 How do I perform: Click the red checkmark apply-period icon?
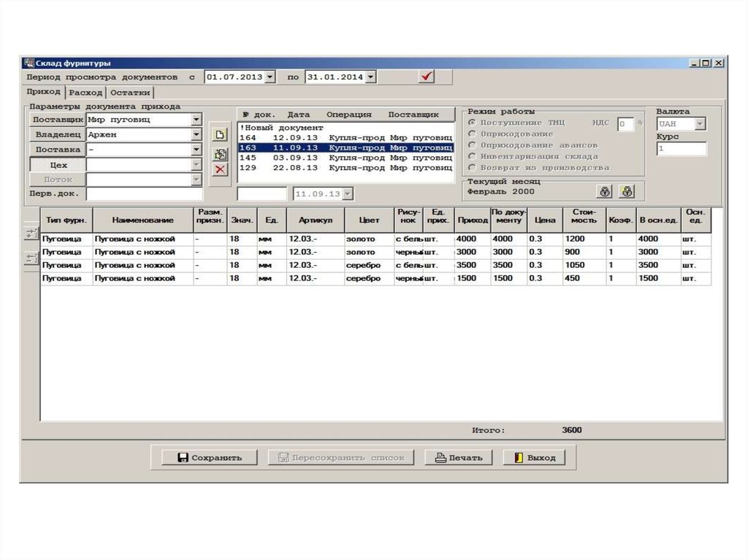click(x=427, y=77)
